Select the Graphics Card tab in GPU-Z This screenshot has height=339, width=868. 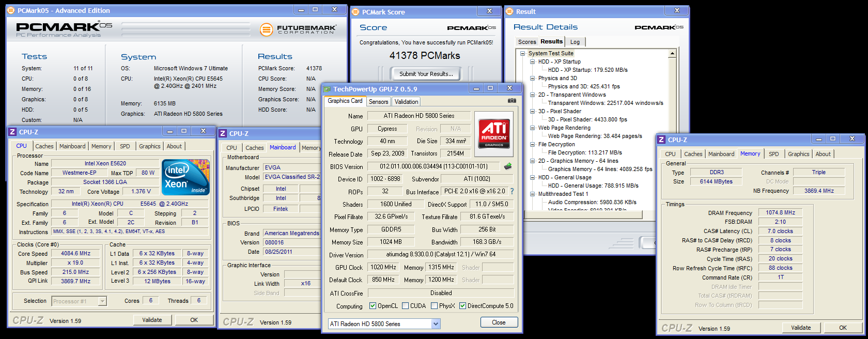click(345, 101)
